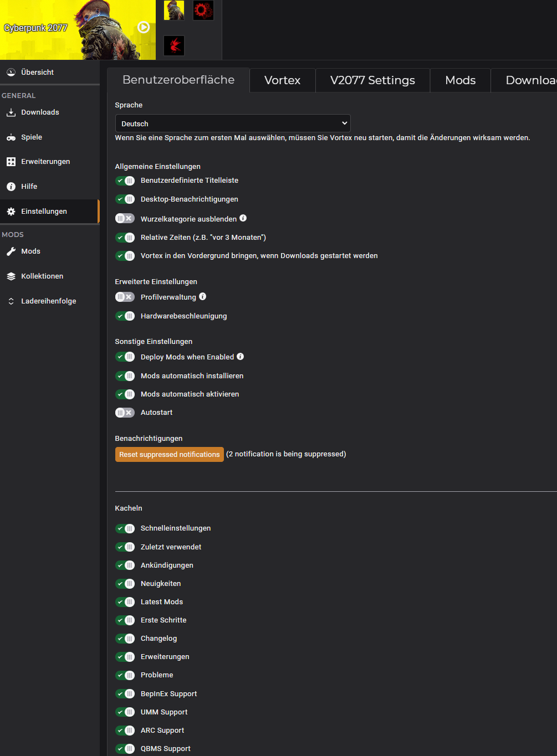The width and height of the screenshot is (557, 756).
Task: Click the Cyberpunk 2077 game banner
Action: (78, 30)
